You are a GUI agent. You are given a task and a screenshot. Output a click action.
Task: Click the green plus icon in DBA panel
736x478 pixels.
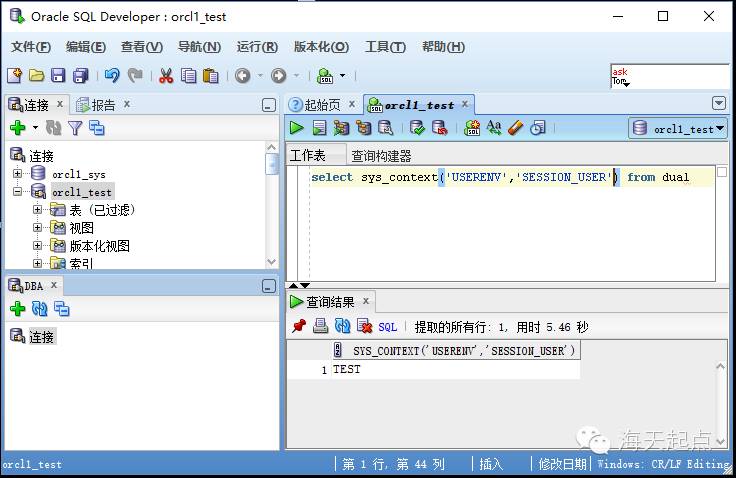click(x=17, y=308)
